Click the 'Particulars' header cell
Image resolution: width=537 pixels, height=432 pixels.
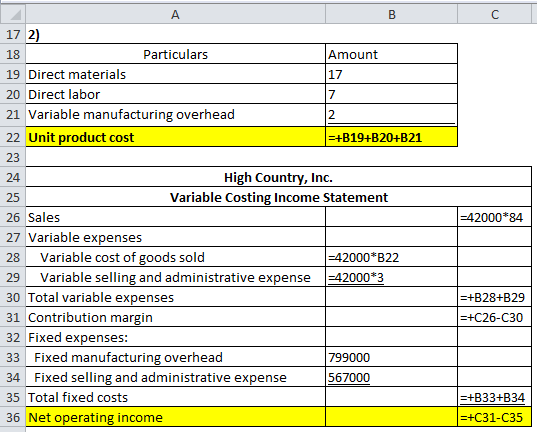pos(175,54)
